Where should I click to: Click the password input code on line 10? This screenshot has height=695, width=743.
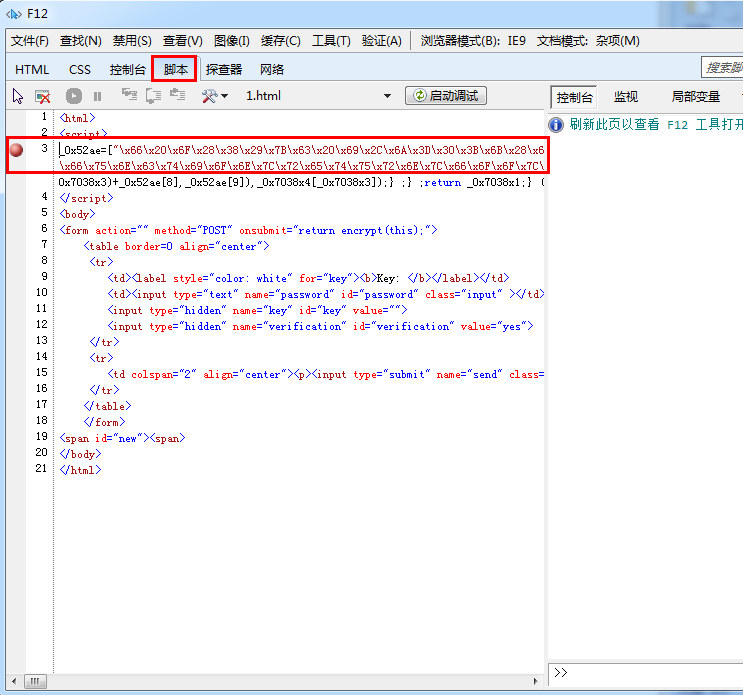point(326,294)
